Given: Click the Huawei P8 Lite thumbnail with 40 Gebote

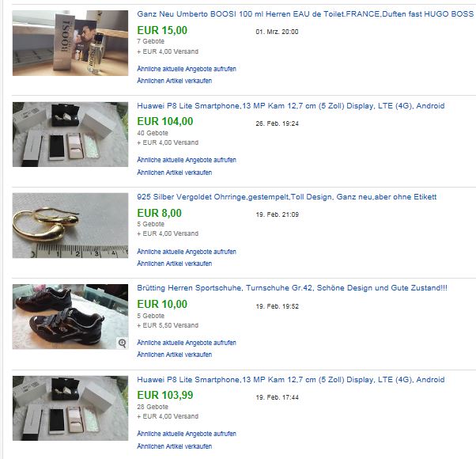Looking at the screenshot, I should (70, 135).
